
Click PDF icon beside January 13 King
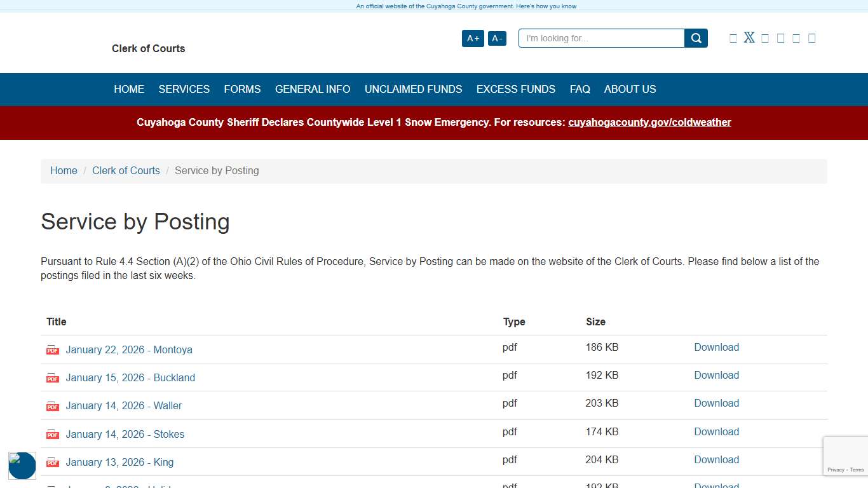[53, 463]
